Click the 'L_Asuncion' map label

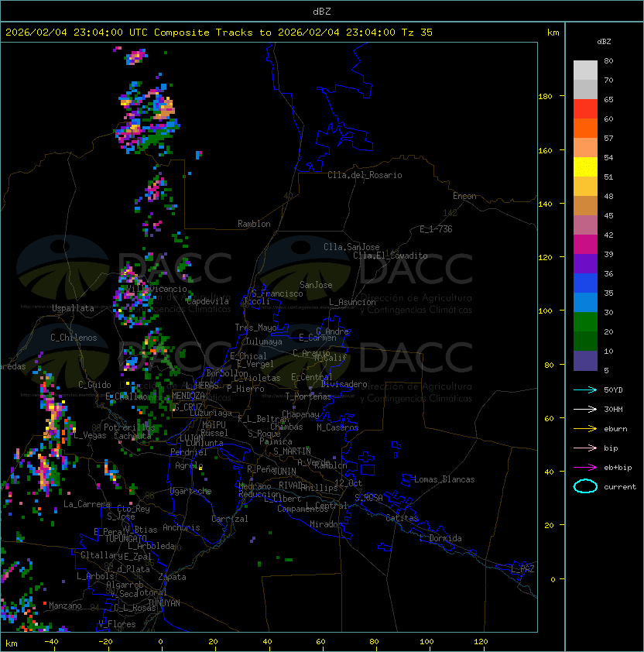click(352, 302)
